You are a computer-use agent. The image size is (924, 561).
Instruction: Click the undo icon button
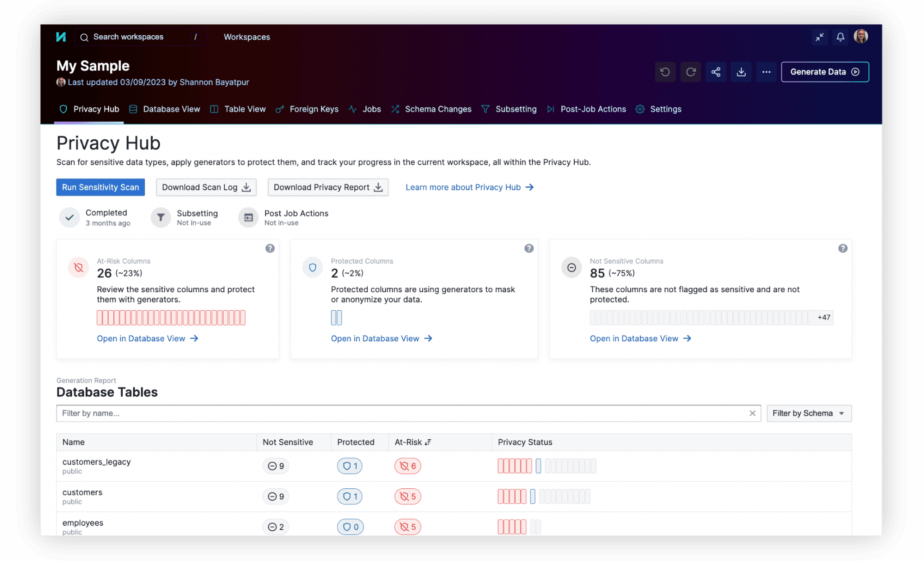pos(665,72)
